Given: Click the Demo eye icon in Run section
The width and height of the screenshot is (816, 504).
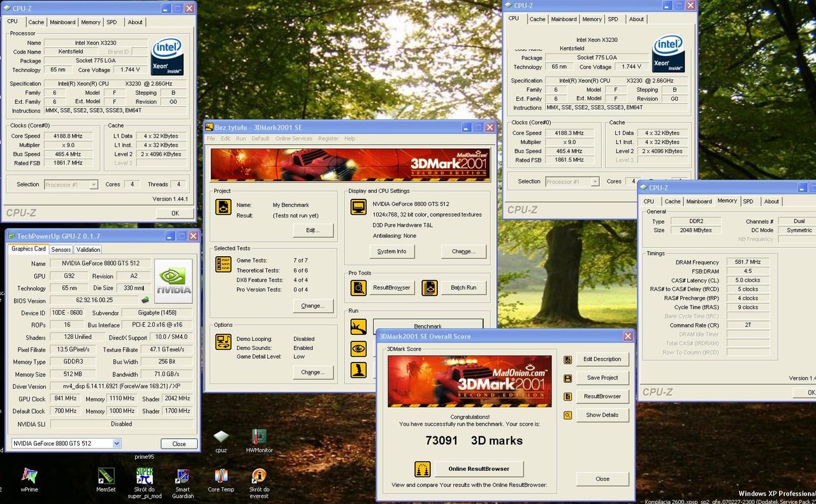Looking at the screenshot, I should (358, 349).
